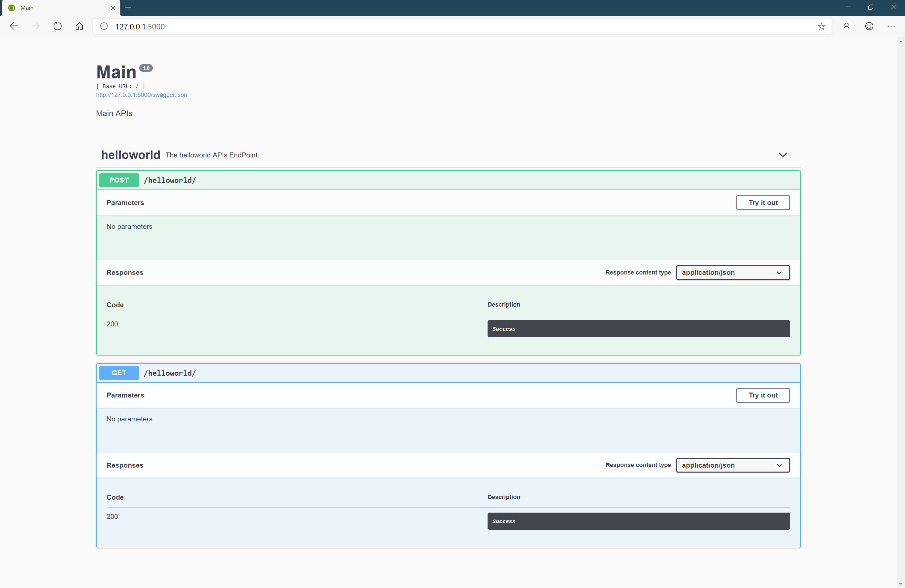This screenshot has width=905, height=588.
Task: Click the browser back navigation icon
Action: pos(15,26)
